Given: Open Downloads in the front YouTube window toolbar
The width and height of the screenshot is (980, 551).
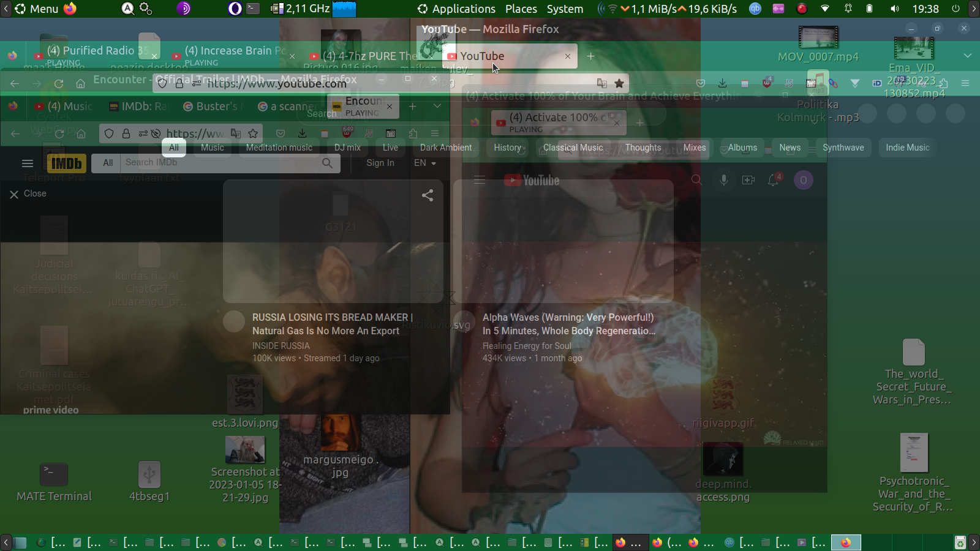Looking at the screenshot, I should point(723,83).
